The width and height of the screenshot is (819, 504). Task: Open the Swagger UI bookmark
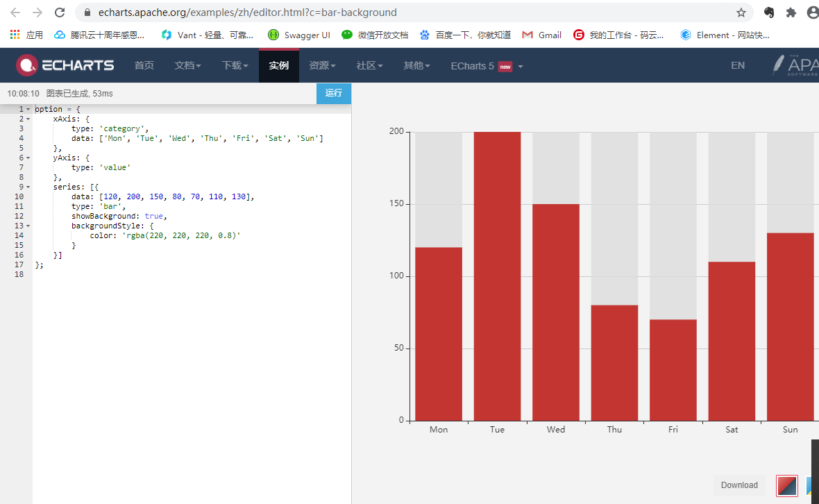point(299,35)
